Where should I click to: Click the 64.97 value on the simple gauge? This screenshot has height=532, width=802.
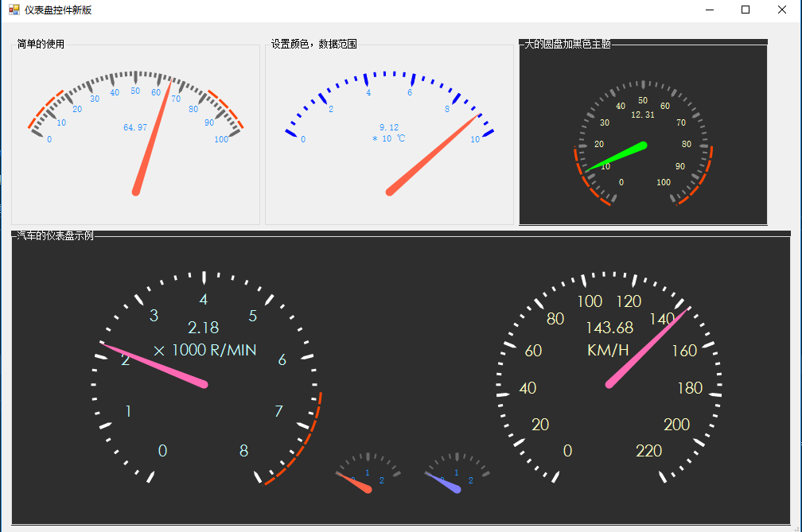click(x=135, y=127)
